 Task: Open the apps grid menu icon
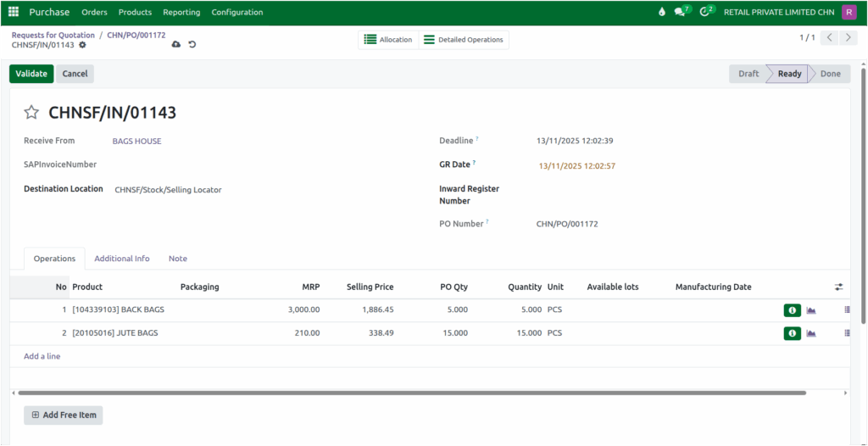[x=14, y=12]
